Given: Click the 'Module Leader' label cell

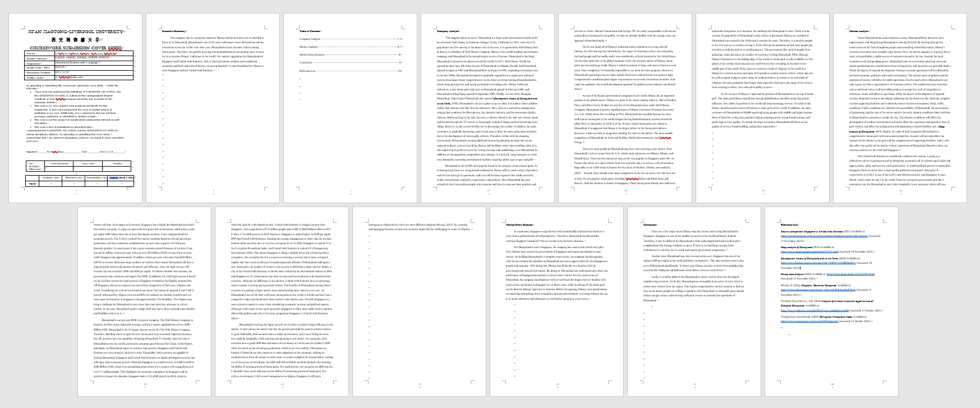Looking at the screenshot, I should coord(39,77).
